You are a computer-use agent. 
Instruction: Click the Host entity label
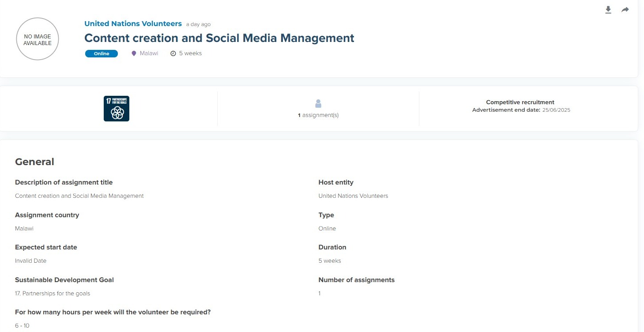click(336, 182)
